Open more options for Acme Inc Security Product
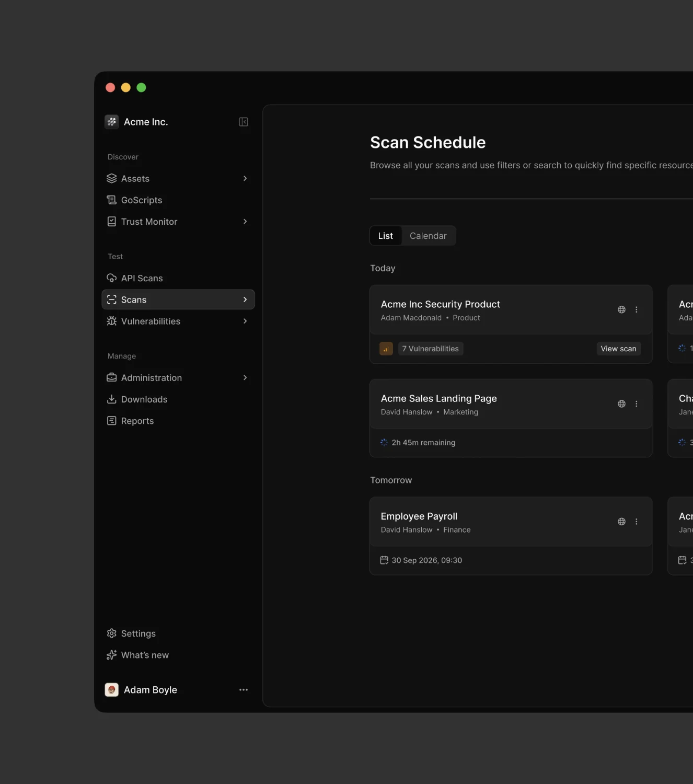Screen dimensions: 693x784 [x=637, y=309]
